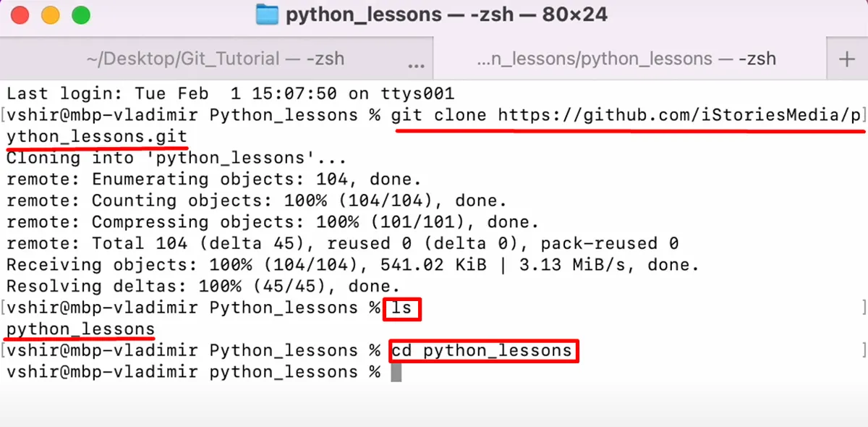868x427 pixels.
Task: Select the ...n_lessons/python_lessons tab
Action: point(626,59)
